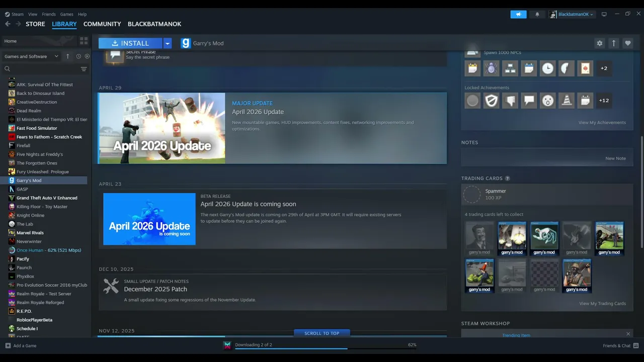
Task: Click the traffic cone locked achievement
Action: coord(567,101)
